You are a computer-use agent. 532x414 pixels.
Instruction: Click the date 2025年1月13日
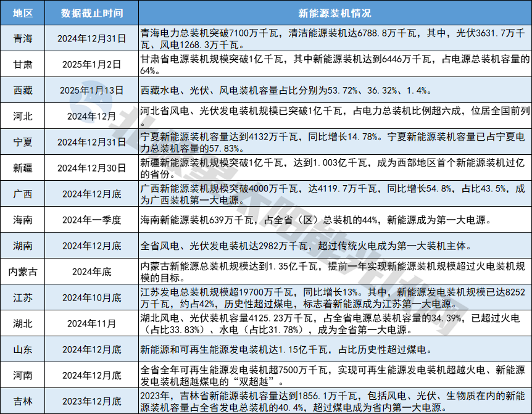(x=91, y=90)
